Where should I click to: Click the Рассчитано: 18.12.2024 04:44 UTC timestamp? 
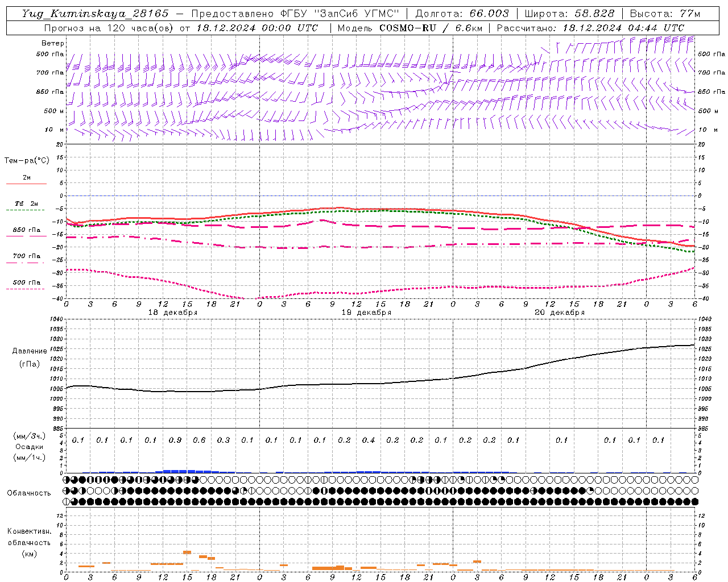coord(590,28)
